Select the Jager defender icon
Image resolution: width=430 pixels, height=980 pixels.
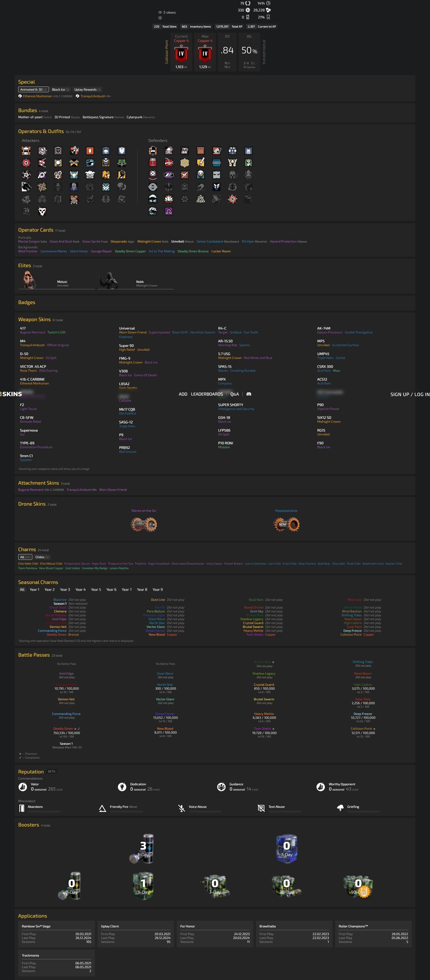(x=184, y=163)
